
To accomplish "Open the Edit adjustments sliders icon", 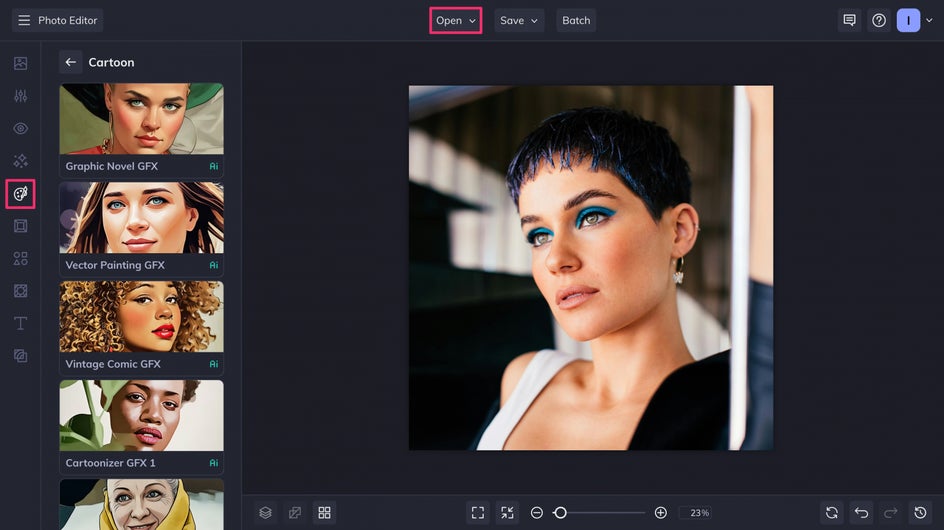I will (20, 96).
